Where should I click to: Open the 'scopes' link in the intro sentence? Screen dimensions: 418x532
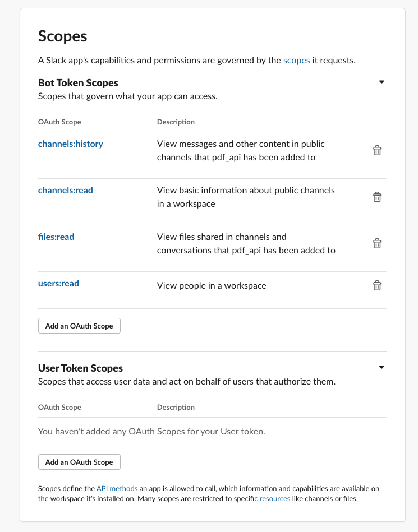pos(296,61)
